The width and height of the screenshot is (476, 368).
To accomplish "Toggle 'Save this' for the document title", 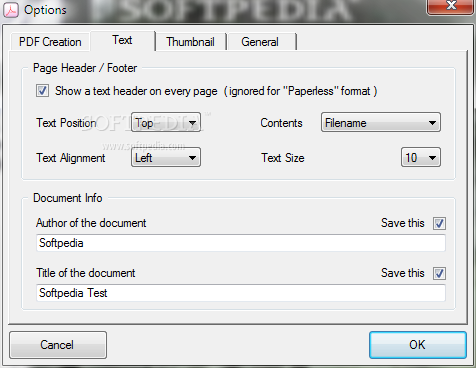I will pyautogui.click(x=439, y=273).
